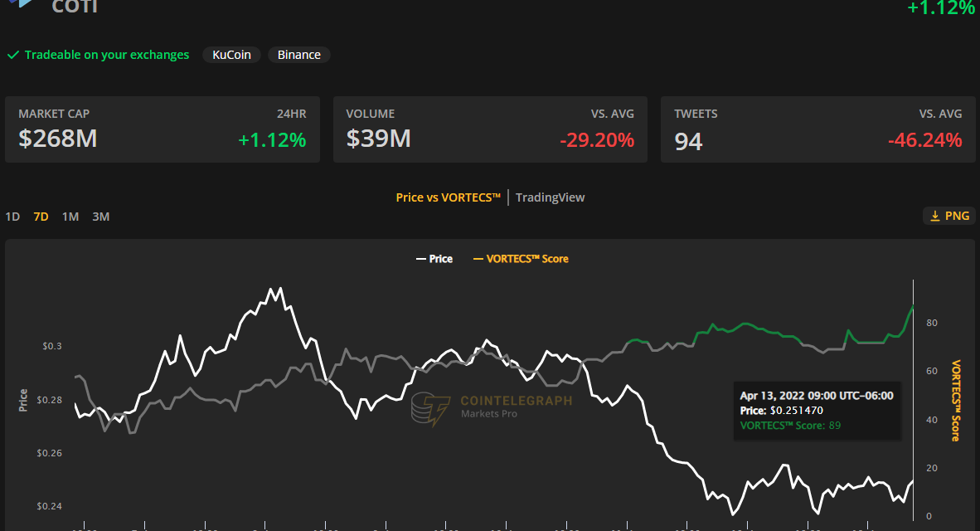Image resolution: width=980 pixels, height=531 pixels.
Task: Click the download arrow on the PNG button
Action: [x=936, y=215]
